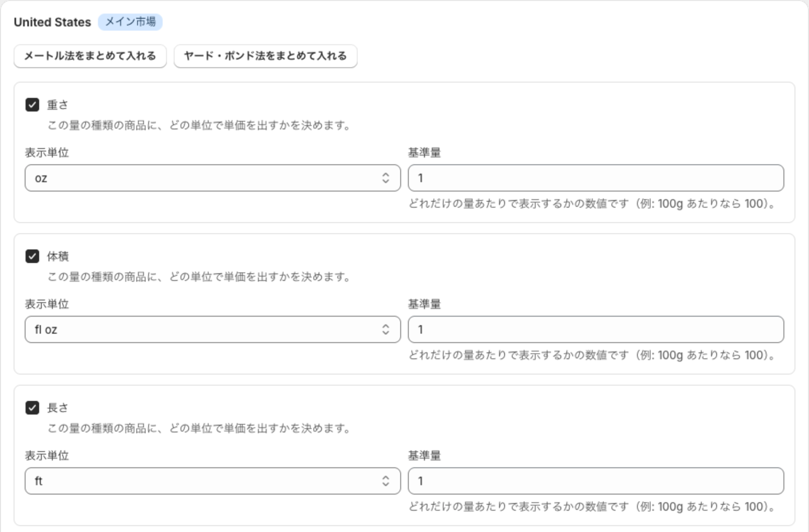Click 基準量 label in the 体積 section
The width and height of the screenshot is (809, 532).
pyautogui.click(x=425, y=304)
